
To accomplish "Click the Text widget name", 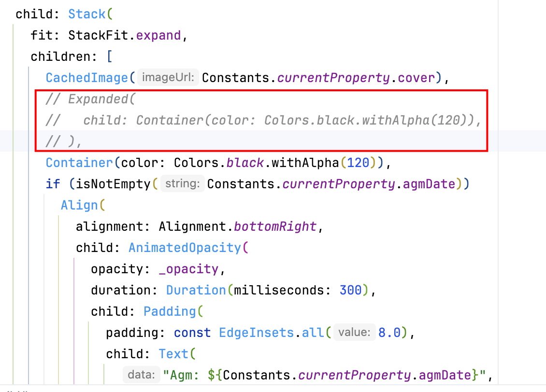I will tap(174, 354).
